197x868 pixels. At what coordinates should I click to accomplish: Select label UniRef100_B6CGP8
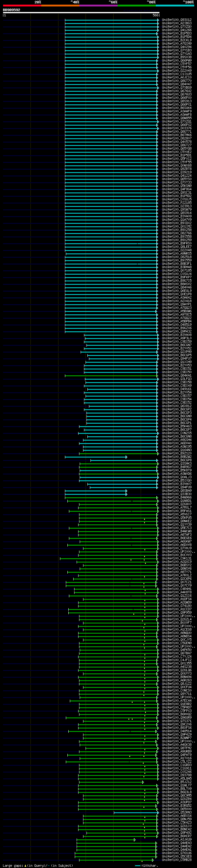click(x=177, y=460)
